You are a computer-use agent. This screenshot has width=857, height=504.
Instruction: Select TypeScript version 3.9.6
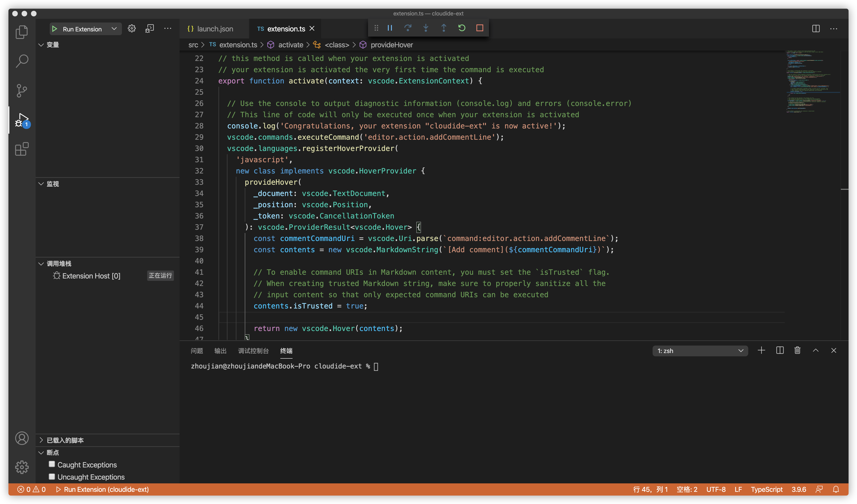[x=799, y=489]
